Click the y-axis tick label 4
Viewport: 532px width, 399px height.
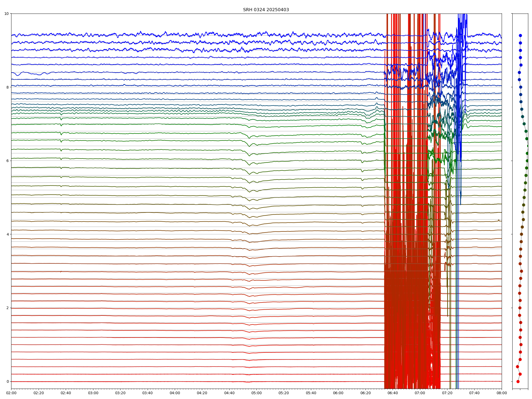pos(7,234)
